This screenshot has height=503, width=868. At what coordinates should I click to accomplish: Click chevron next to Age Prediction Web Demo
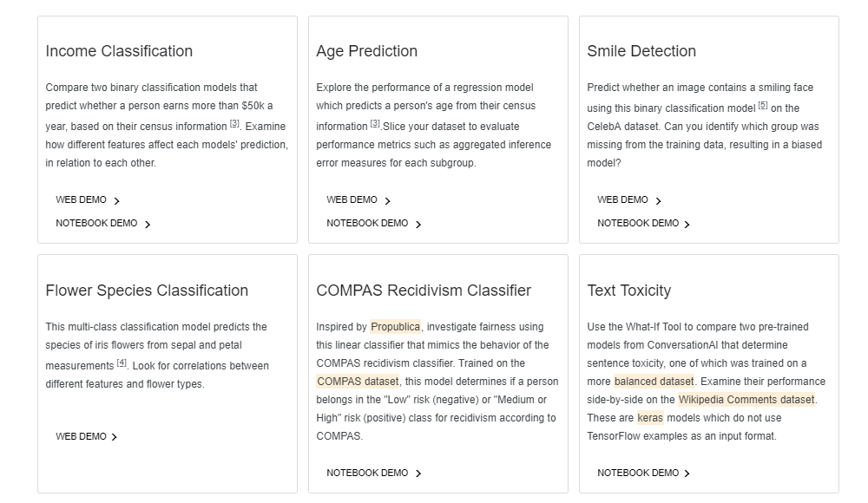click(x=387, y=201)
